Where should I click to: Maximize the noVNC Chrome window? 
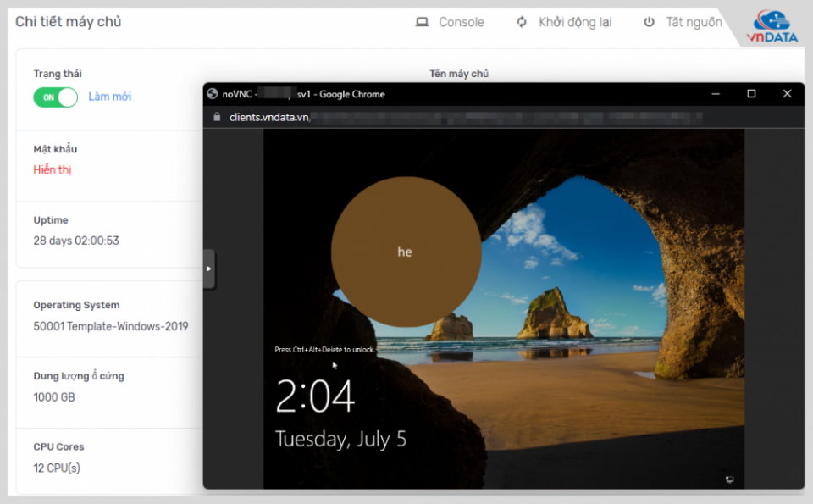(x=751, y=94)
